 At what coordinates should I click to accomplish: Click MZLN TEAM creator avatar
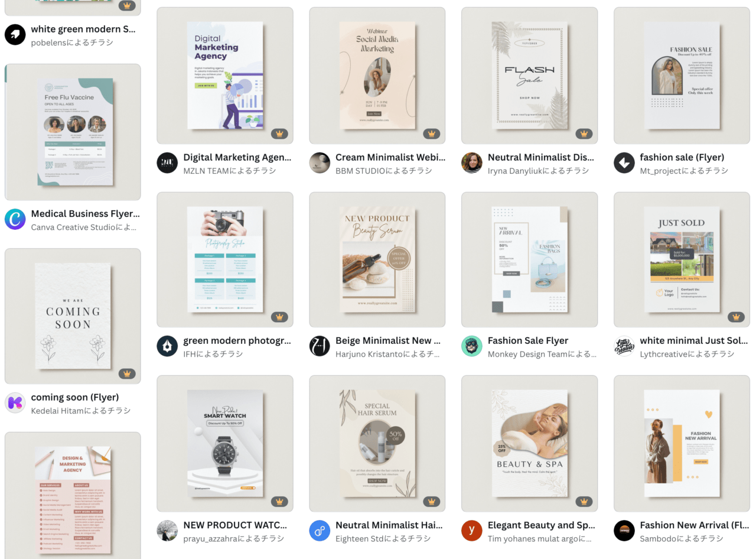pyautogui.click(x=167, y=163)
